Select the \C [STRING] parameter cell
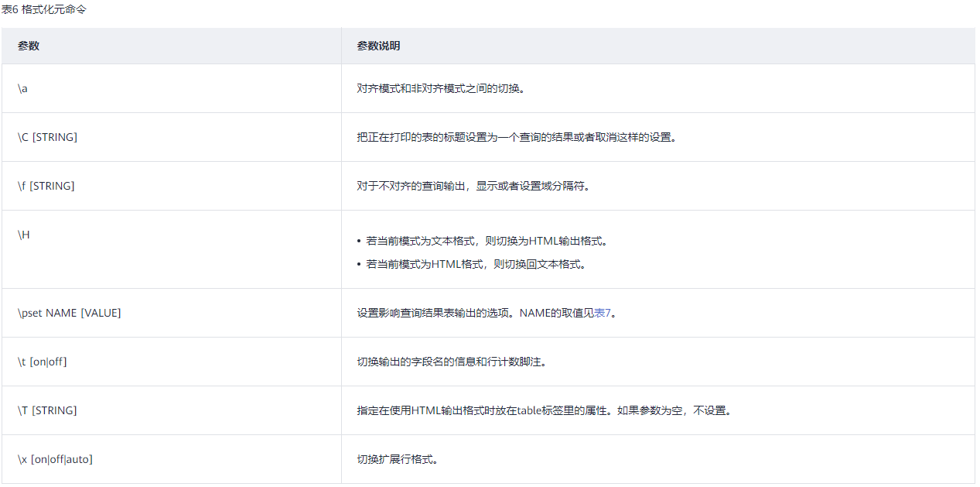980x487 pixels. 172,137
